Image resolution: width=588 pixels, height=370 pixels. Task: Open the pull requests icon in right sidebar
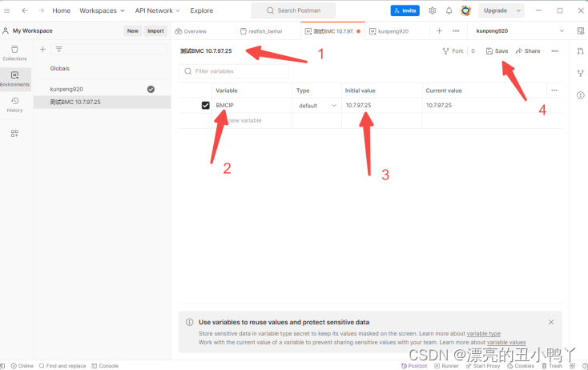click(x=580, y=51)
